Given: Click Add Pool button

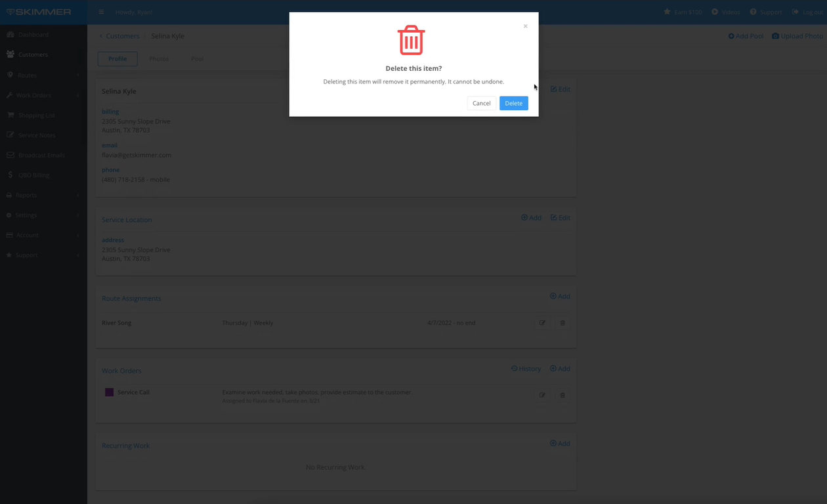Looking at the screenshot, I should point(746,36).
